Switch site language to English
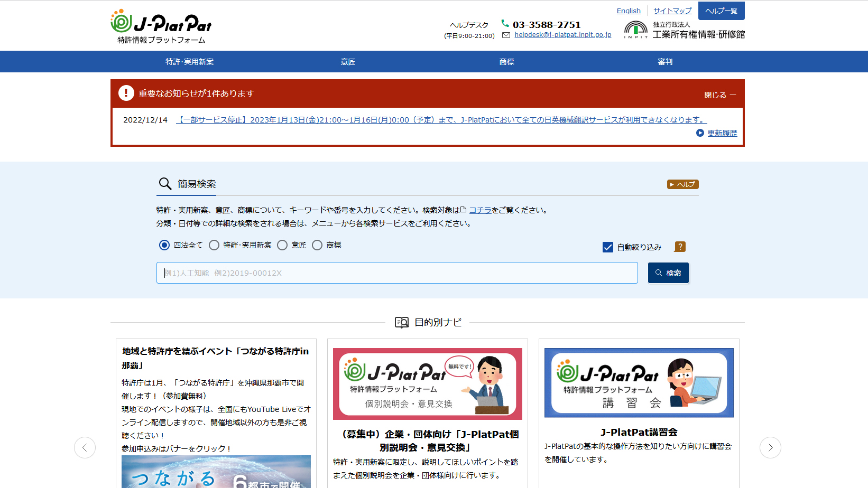Image resolution: width=868 pixels, height=488 pixels. (x=628, y=11)
